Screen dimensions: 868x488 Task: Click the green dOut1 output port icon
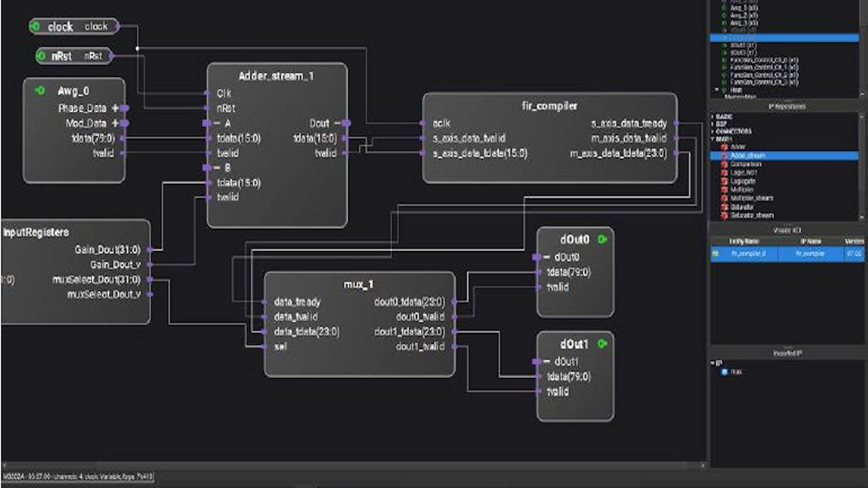pos(602,344)
